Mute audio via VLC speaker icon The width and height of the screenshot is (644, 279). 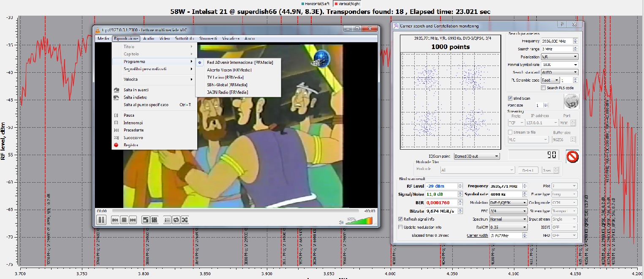[x=341, y=222]
